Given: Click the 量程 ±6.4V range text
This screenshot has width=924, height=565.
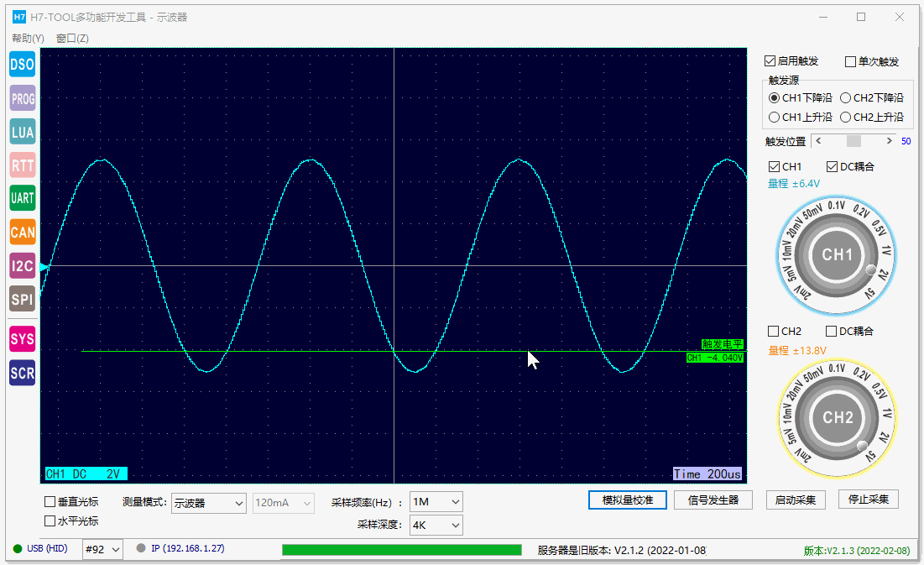Looking at the screenshot, I should pos(793,184).
